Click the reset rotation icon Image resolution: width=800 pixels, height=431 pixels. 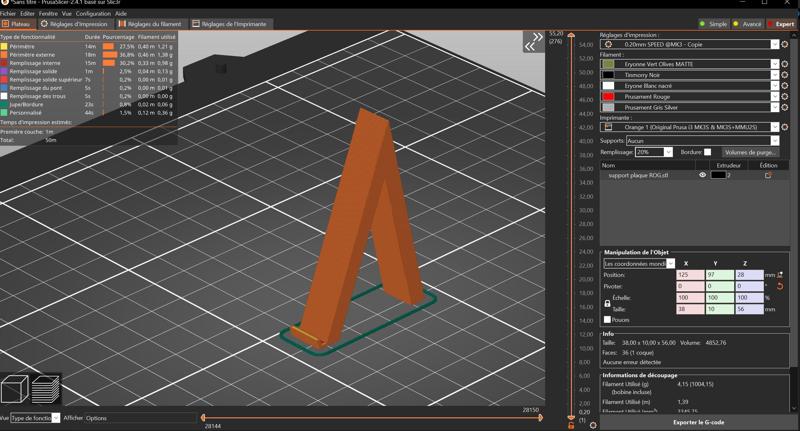780,286
